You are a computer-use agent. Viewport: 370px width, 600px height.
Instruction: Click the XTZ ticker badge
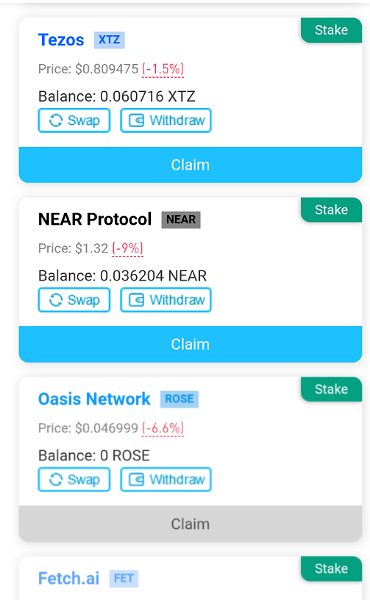point(109,40)
